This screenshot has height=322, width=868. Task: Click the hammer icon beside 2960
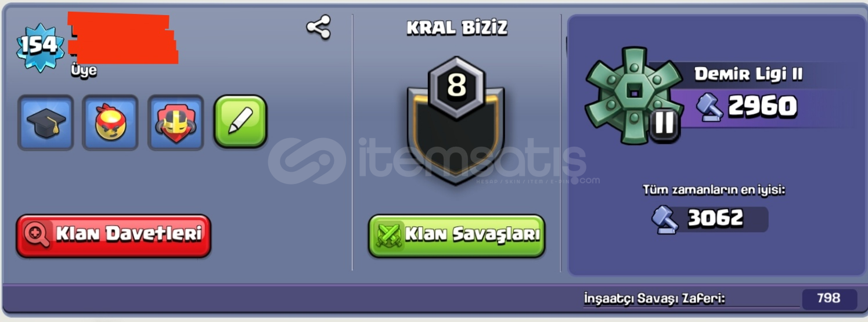[x=709, y=107]
